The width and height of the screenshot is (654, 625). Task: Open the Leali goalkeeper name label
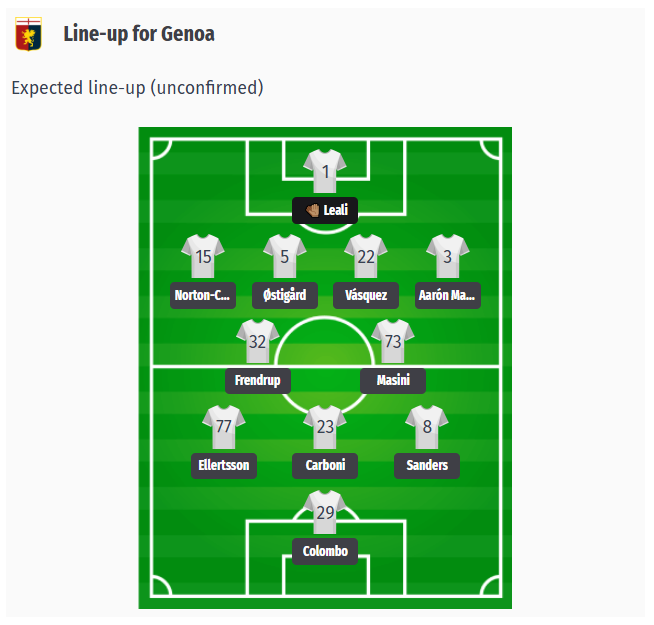coord(325,210)
